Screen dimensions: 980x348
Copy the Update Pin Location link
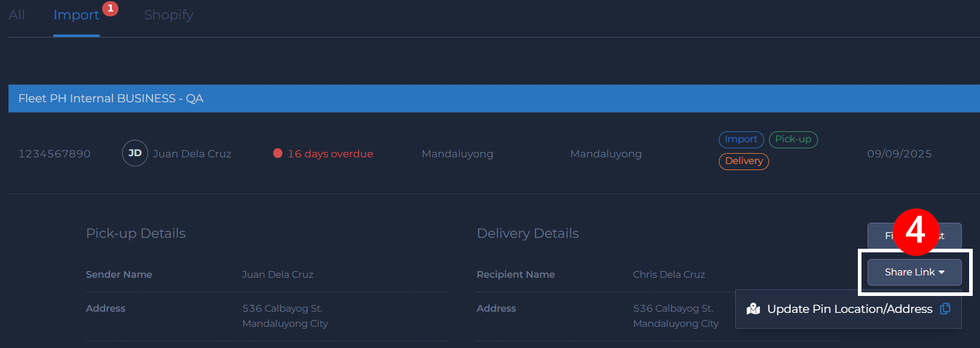[x=945, y=309]
